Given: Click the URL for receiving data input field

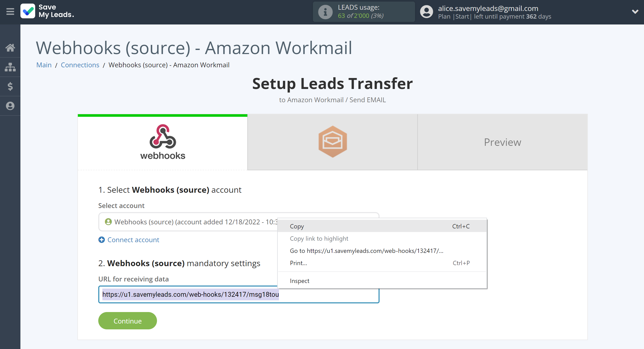Looking at the screenshot, I should click(x=238, y=294).
